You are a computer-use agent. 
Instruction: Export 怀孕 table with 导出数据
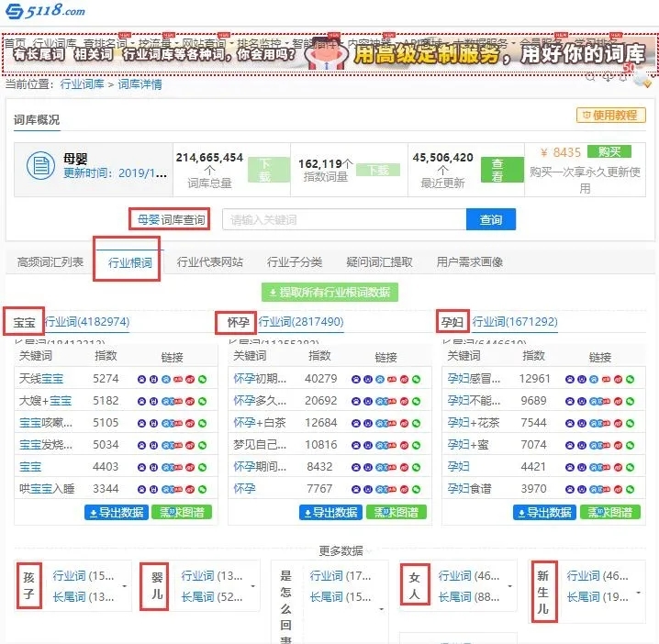point(330,512)
